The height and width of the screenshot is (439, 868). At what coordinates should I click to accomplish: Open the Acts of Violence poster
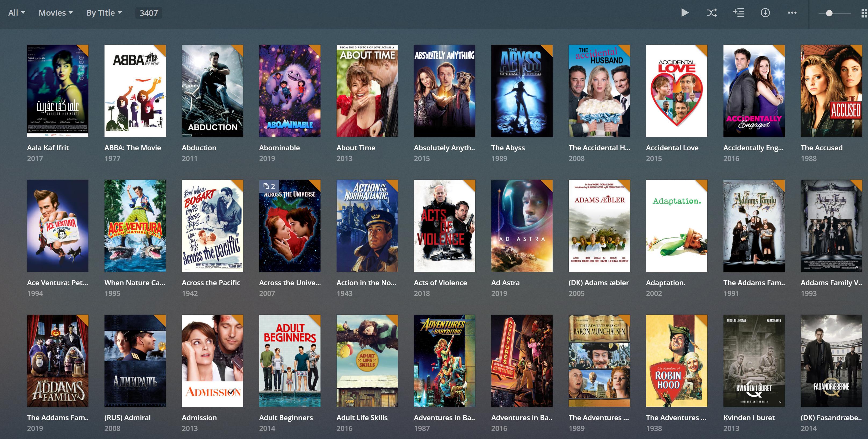(444, 226)
